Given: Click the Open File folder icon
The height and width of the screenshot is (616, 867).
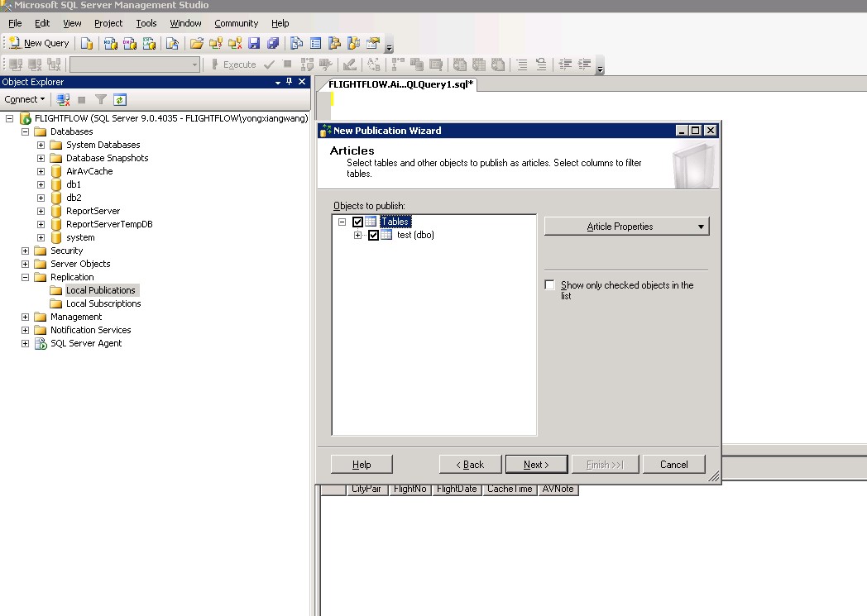Looking at the screenshot, I should 196,43.
